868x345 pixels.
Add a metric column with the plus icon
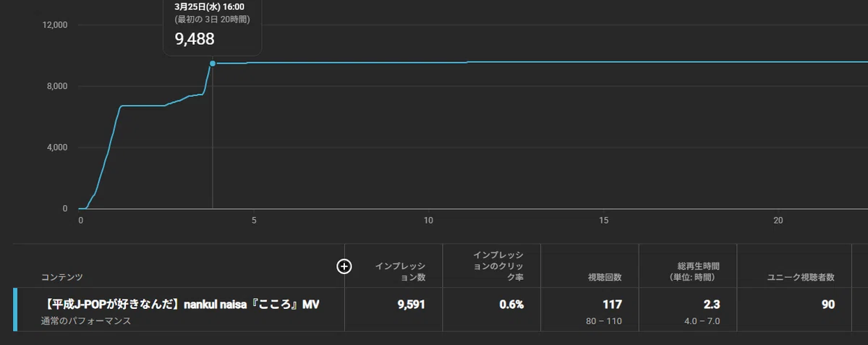pyautogui.click(x=344, y=266)
